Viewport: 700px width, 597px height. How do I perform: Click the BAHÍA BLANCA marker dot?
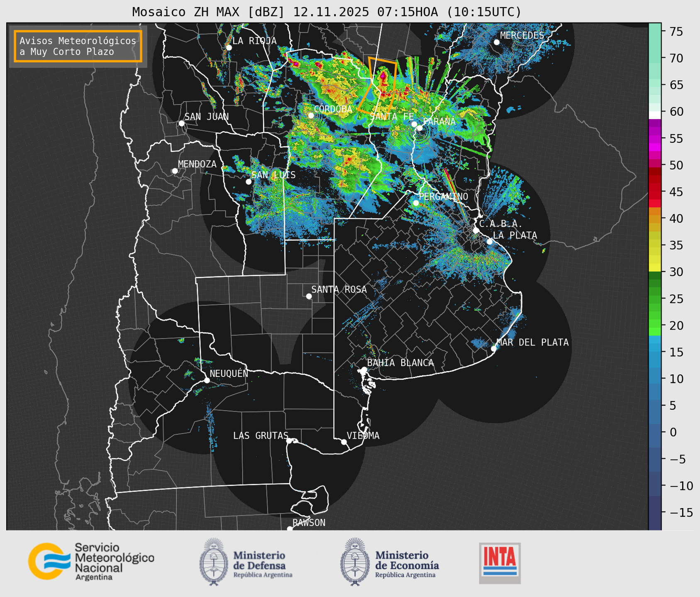click(364, 369)
